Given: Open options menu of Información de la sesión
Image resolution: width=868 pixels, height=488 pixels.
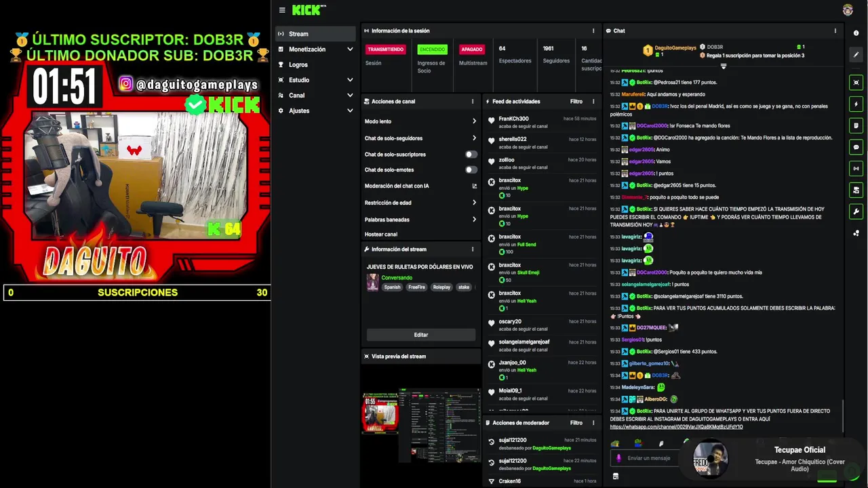Looking at the screenshot, I should click(593, 30).
